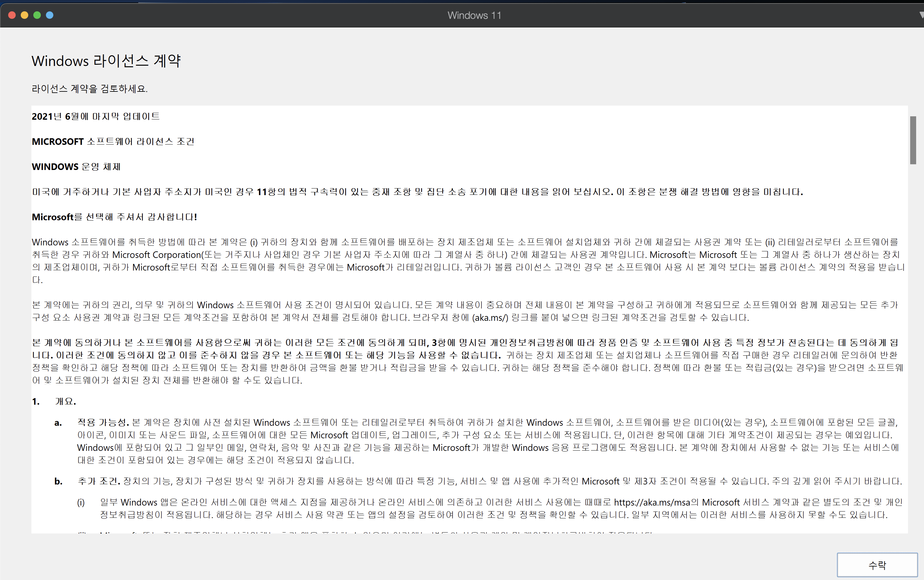Image resolution: width=924 pixels, height=580 pixels.
Task: Click section heading '1. 개요.'
Action: click(x=54, y=402)
